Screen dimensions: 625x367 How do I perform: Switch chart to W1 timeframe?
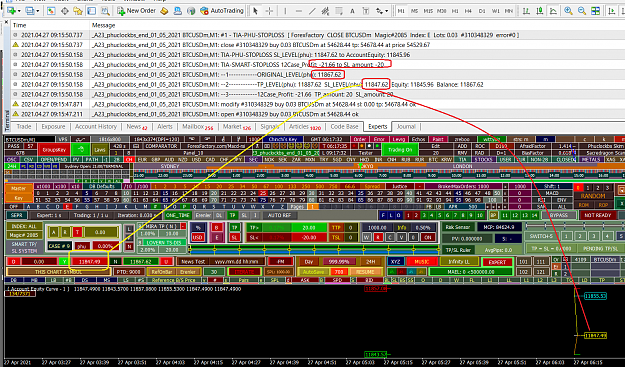[x=495, y=11]
